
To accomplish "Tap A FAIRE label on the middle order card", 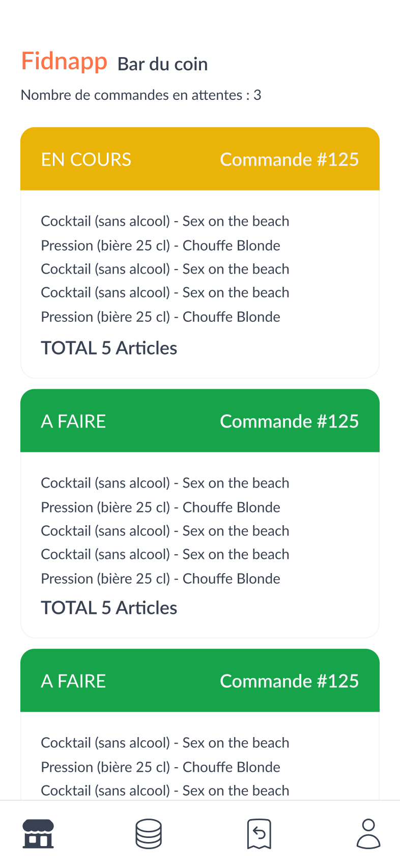I will tap(73, 421).
